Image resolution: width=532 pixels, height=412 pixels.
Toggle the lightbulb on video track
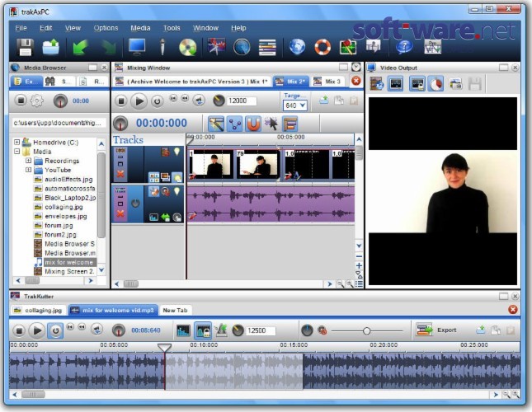(x=177, y=152)
